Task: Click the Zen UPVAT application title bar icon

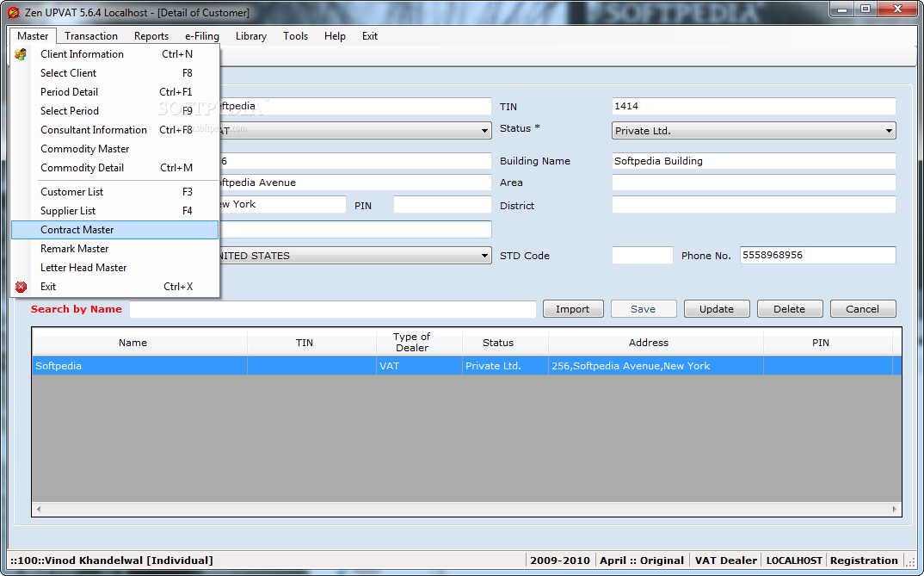Action: point(14,12)
